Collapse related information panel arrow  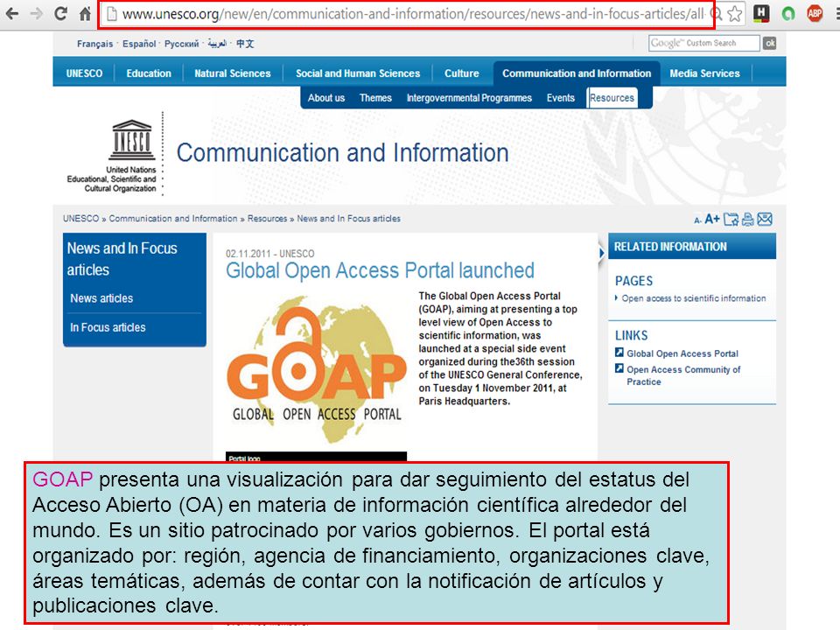[x=602, y=253]
